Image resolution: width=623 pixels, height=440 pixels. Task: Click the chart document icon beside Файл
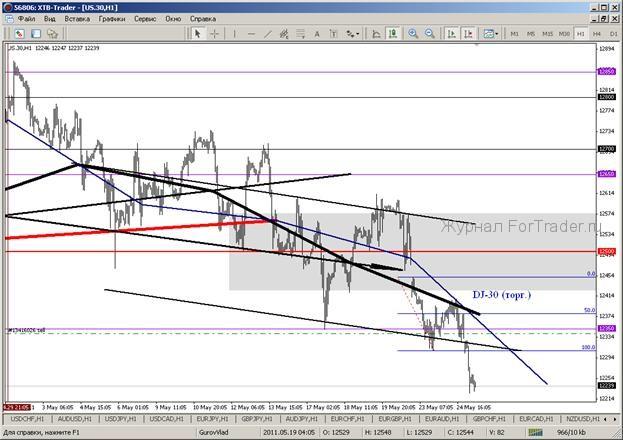8,19
